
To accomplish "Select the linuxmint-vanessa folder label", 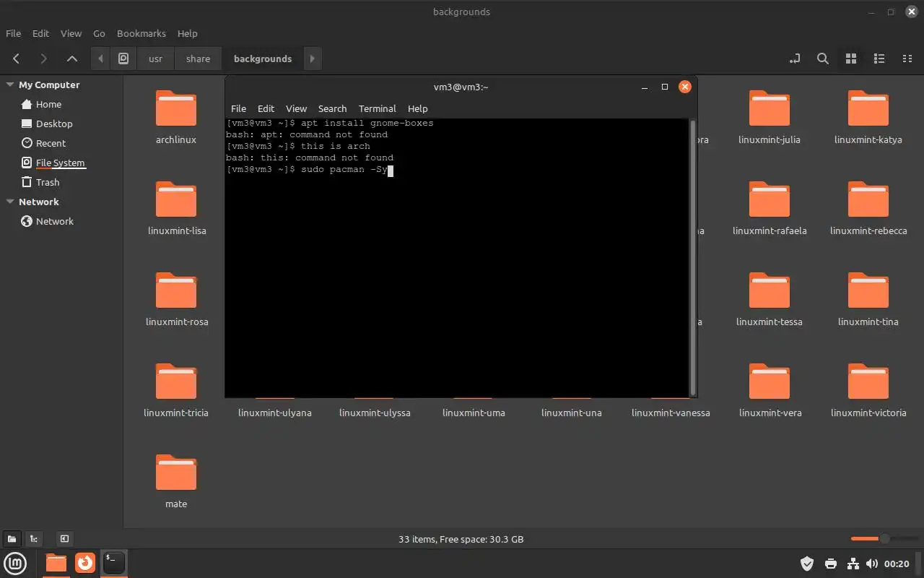I will coord(671,413).
